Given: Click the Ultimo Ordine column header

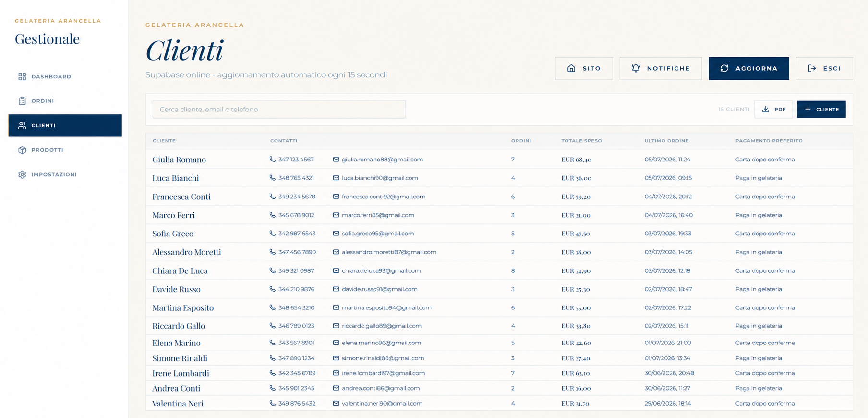Looking at the screenshot, I should click(x=666, y=141).
